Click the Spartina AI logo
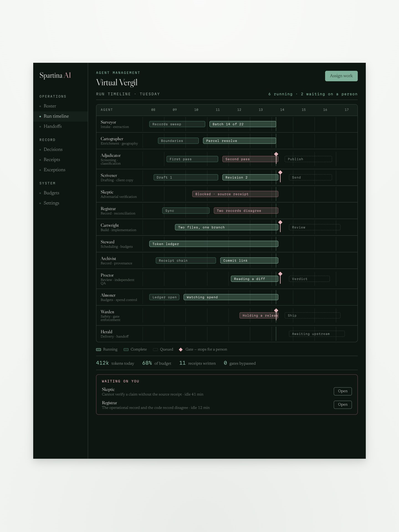 (x=55, y=75)
